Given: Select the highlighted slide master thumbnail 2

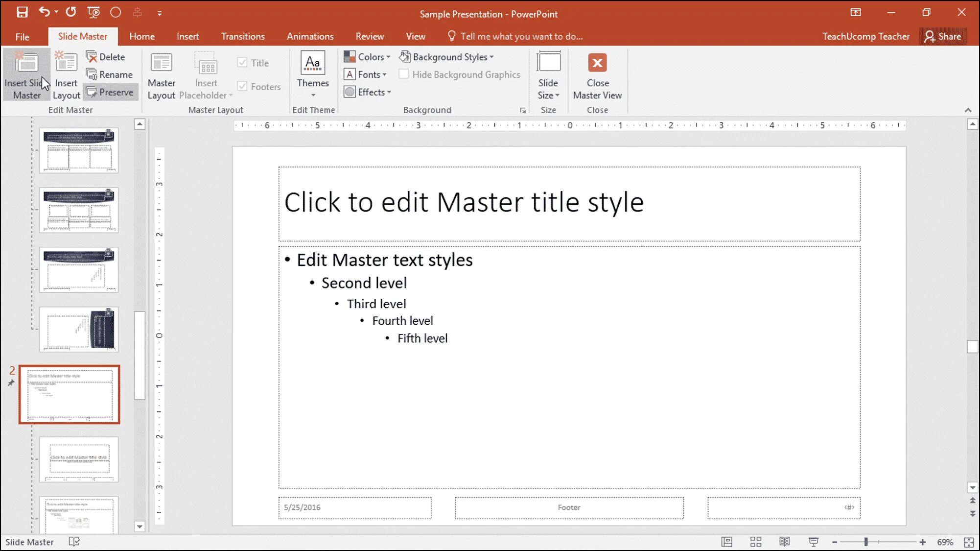Looking at the screenshot, I should (x=70, y=394).
